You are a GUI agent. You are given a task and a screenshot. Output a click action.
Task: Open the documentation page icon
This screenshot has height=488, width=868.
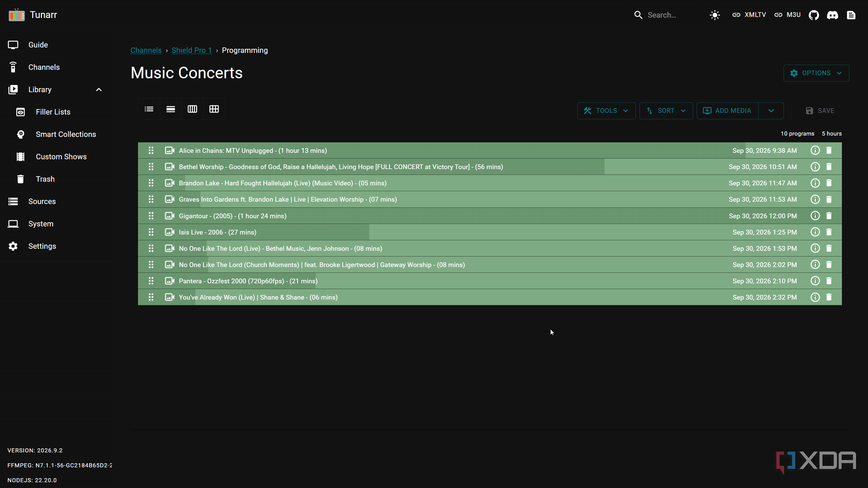tap(851, 15)
